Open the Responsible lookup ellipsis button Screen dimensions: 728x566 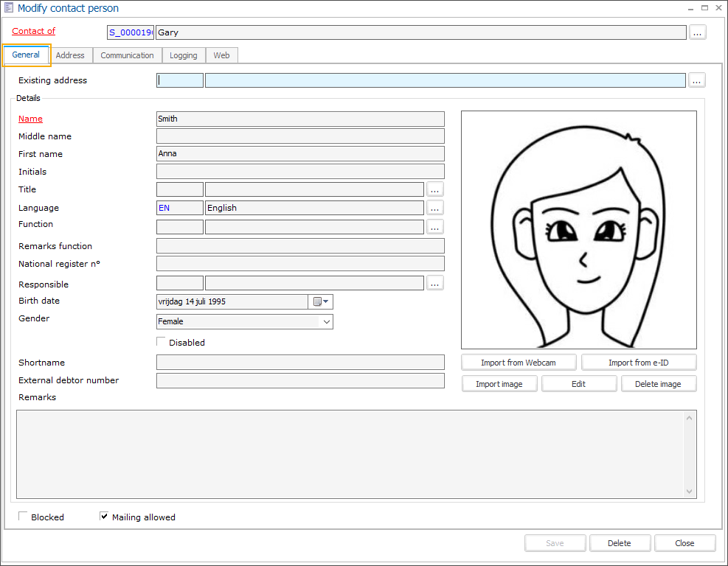tap(435, 283)
